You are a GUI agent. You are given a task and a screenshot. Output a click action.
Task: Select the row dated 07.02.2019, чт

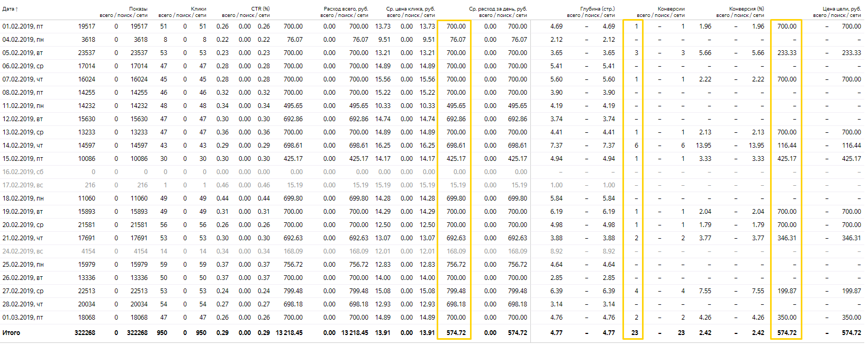(431, 79)
